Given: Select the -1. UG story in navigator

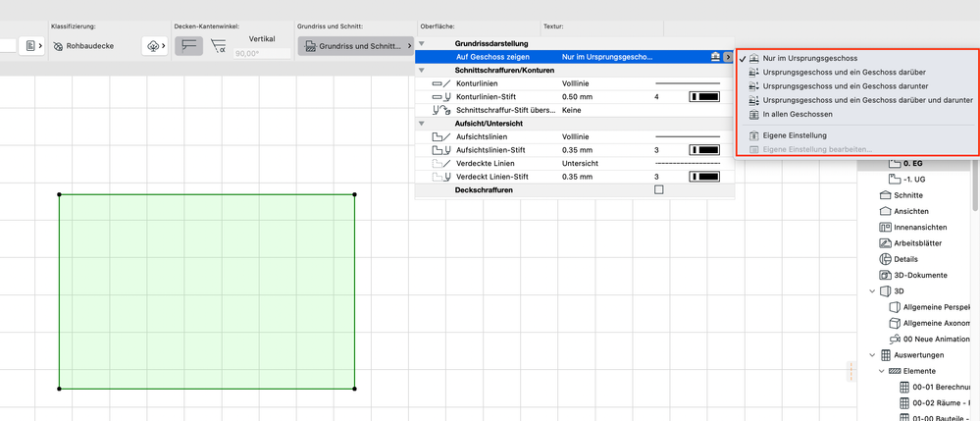Looking at the screenshot, I should (914, 180).
